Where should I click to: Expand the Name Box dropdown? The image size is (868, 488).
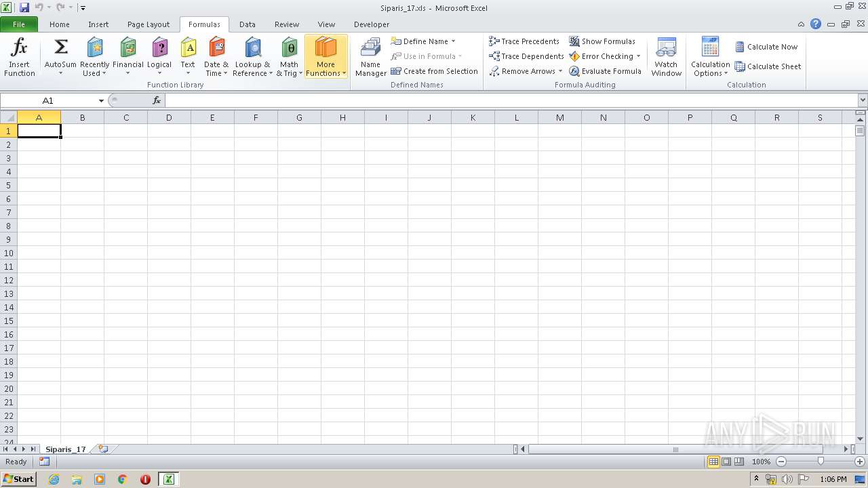click(101, 100)
